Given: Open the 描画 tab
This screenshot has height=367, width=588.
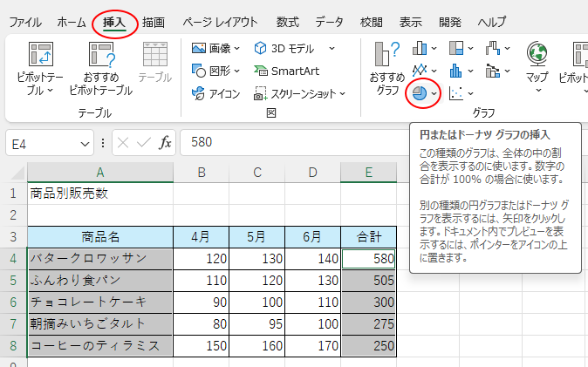Looking at the screenshot, I should click(x=154, y=23).
